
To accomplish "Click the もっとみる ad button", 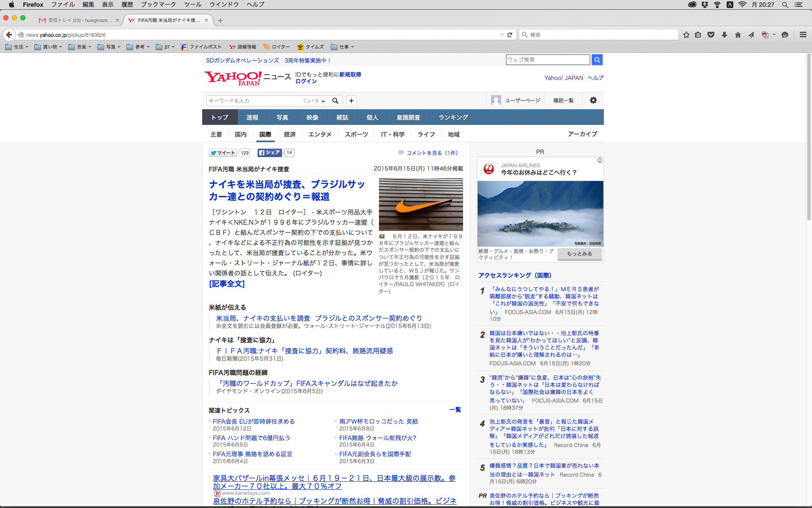I will pos(579,254).
